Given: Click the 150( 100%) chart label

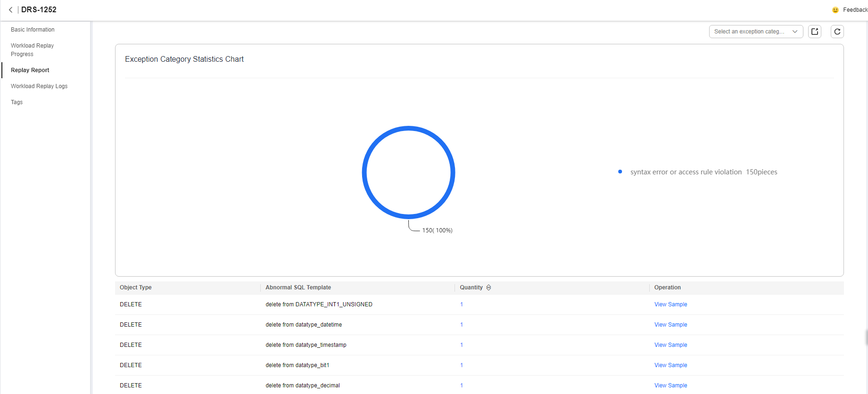Looking at the screenshot, I should (437, 230).
